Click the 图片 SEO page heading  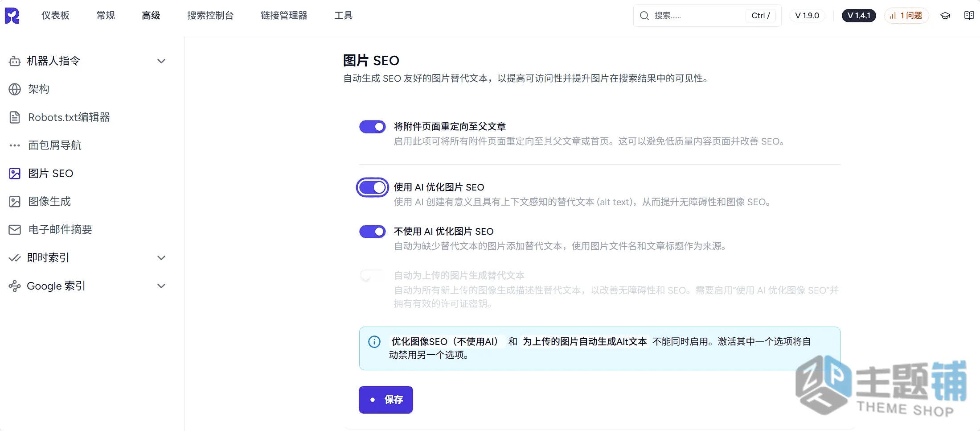pos(371,61)
